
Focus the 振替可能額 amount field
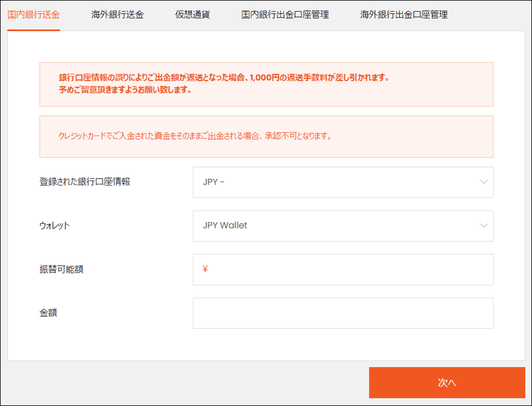(348, 269)
